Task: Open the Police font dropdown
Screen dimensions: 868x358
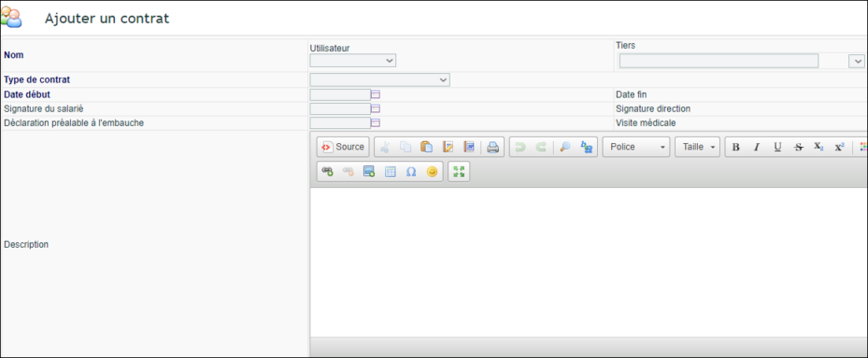Action: pos(636,147)
